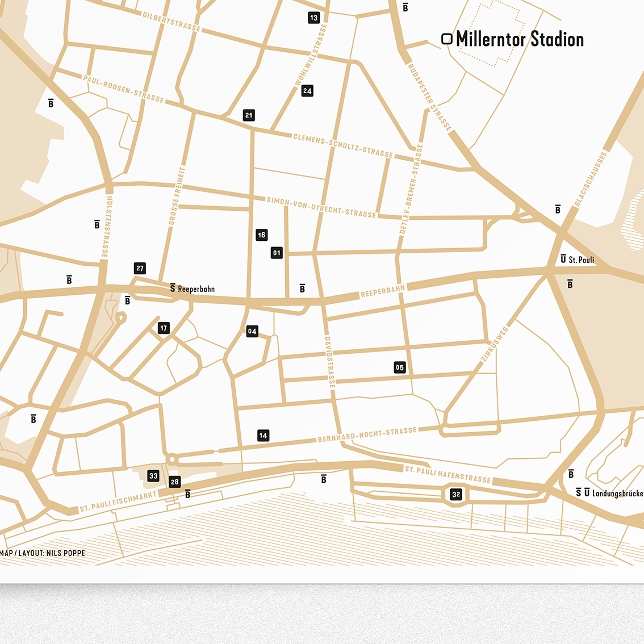This screenshot has width=644, height=644.
Task: Select location marker 24 on Wohlwillstrasse
Action: [307, 91]
